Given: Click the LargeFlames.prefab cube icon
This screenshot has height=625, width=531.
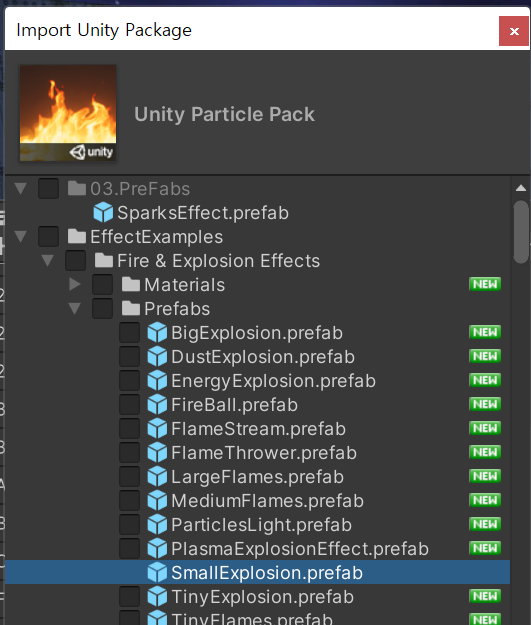Looking at the screenshot, I should 157,477.
